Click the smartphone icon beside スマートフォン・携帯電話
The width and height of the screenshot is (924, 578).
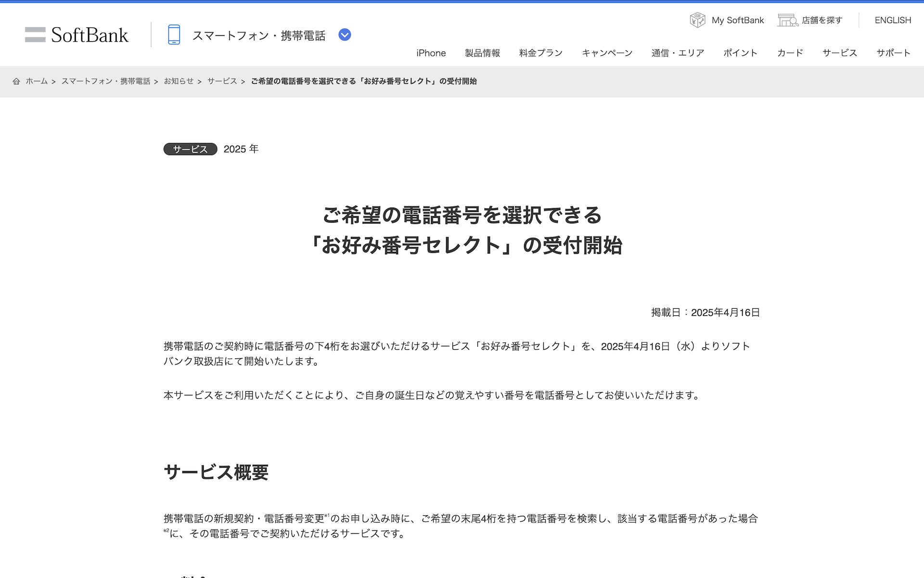coord(174,35)
